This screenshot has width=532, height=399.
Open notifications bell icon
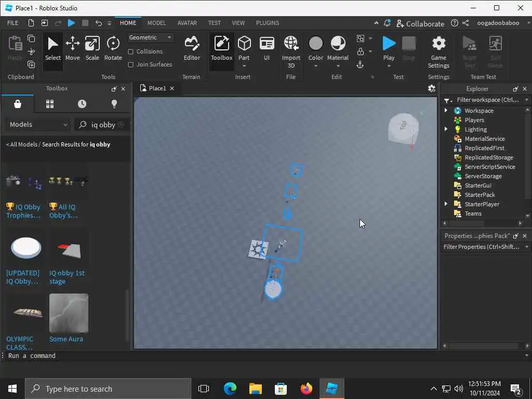(387, 23)
